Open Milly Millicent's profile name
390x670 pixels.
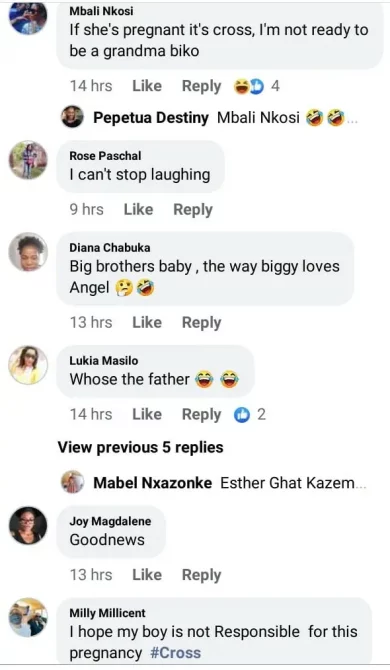[107, 613]
